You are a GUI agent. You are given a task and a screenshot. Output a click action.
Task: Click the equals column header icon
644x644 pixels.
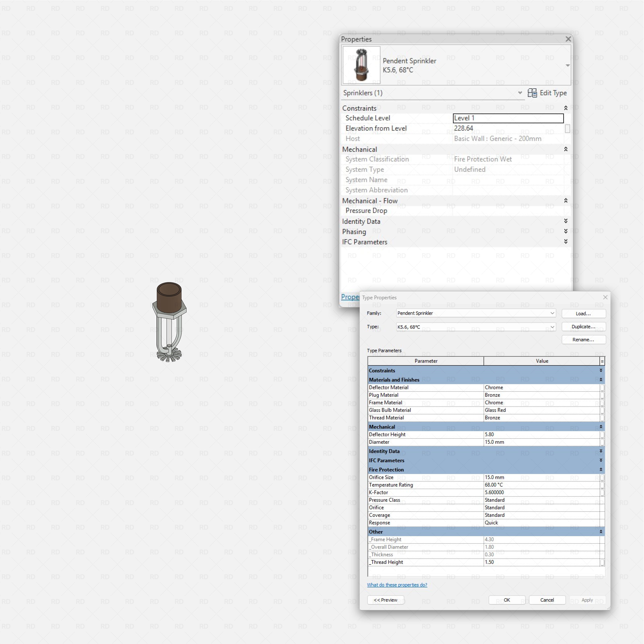point(602,361)
